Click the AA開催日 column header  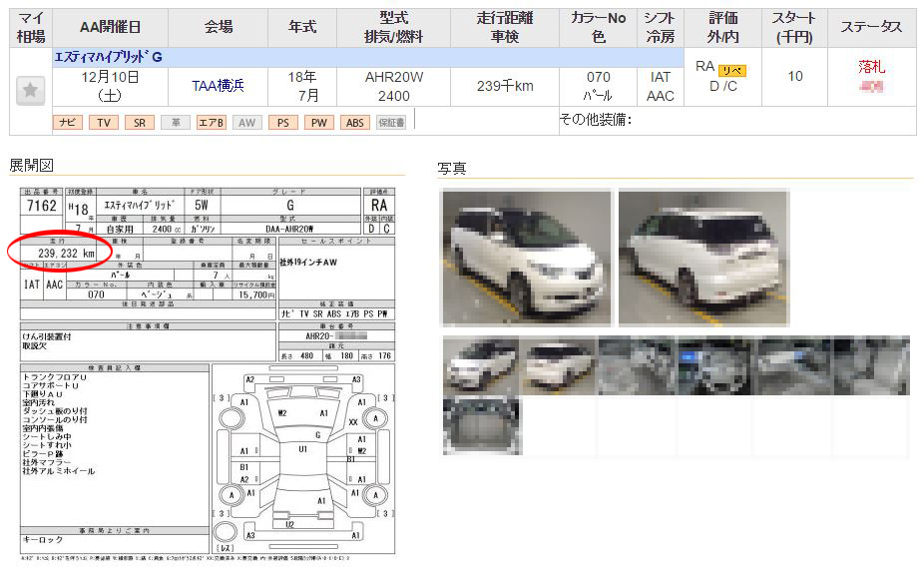[x=110, y=27]
